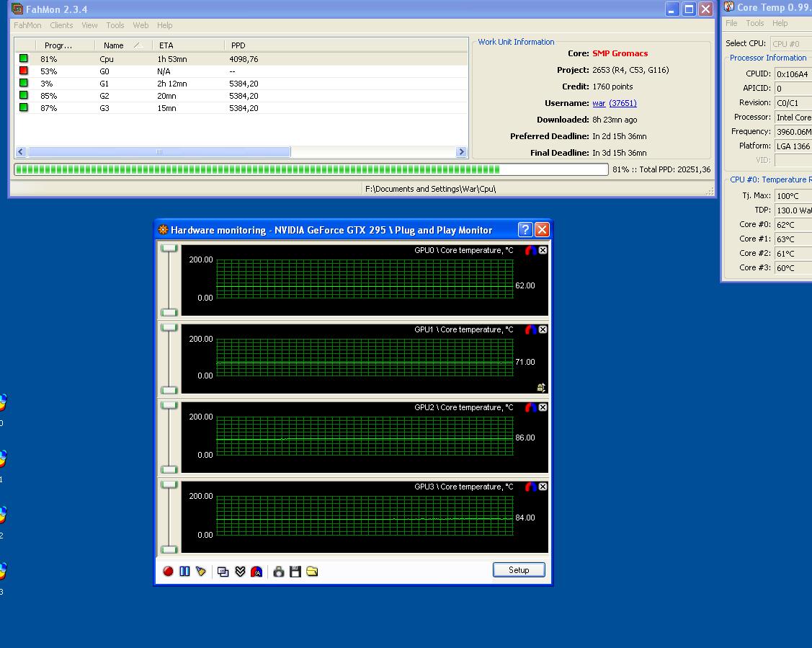Click the double chevron down icon
812x648 pixels.
[240, 572]
